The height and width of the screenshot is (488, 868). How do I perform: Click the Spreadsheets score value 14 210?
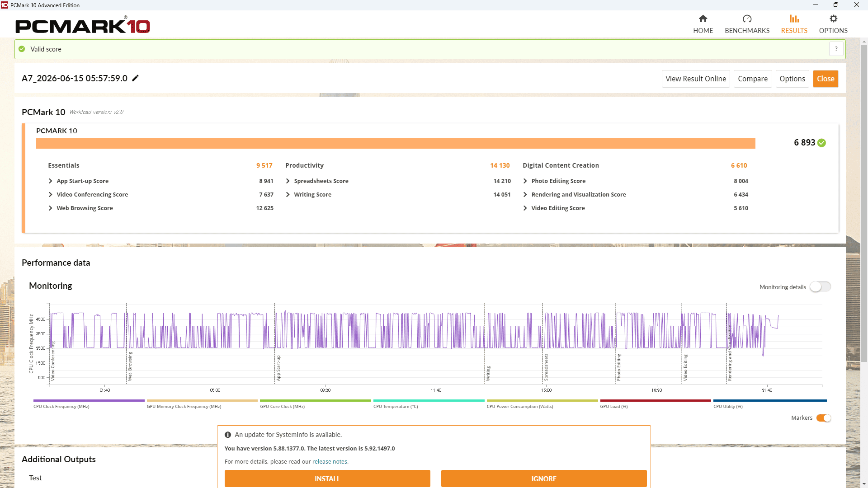(x=502, y=181)
